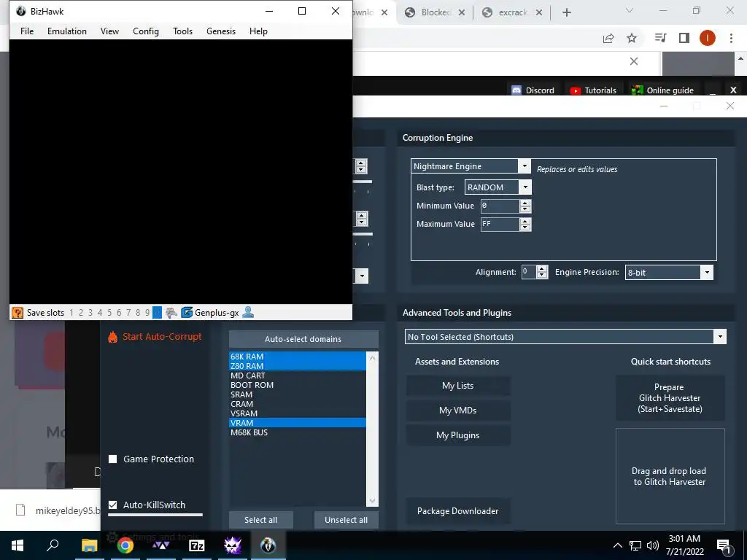Image resolution: width=747 pixels, height=560 pixels.
Task: Uncheck the Auto-KillSwitch checkbox
Action: [113, 505]
